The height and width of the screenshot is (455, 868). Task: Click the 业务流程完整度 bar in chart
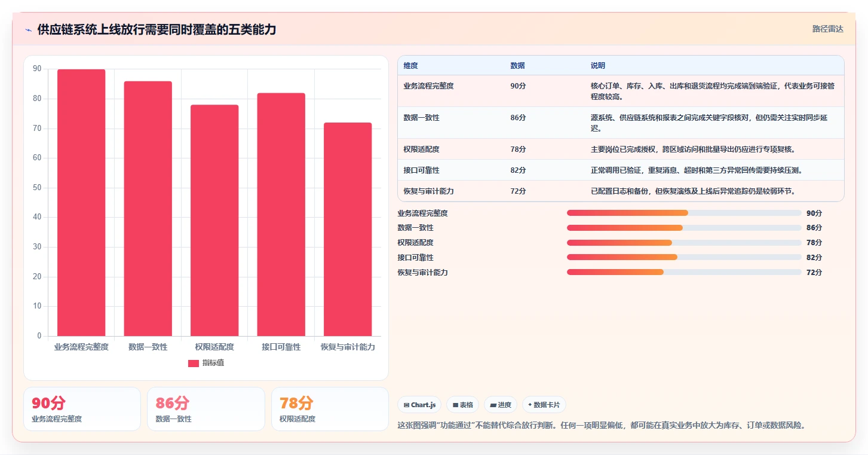pos(81,203)
